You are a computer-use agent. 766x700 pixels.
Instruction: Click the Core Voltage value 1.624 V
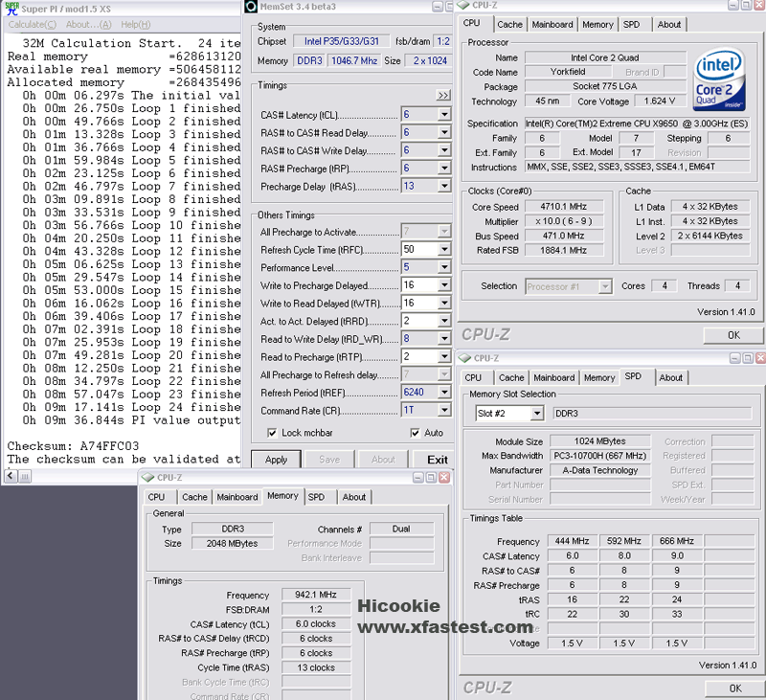[660, 102]
